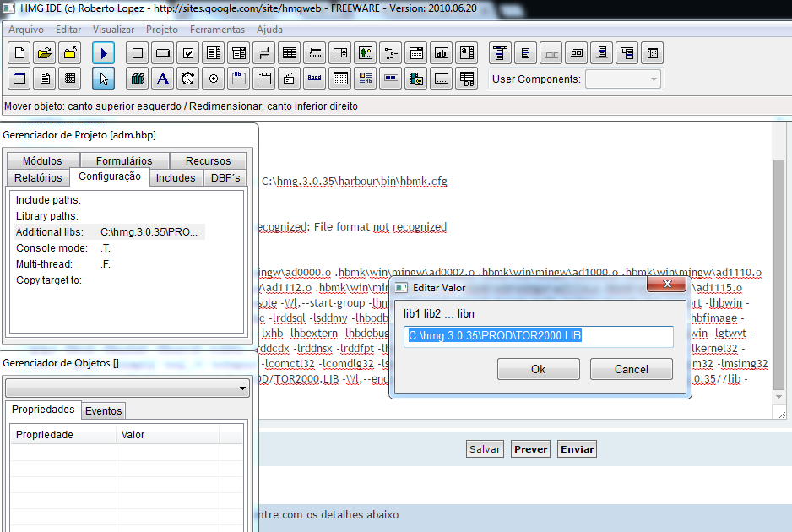Click the New file toolbar icon
Viewport: 792px width, 532px height.
click(19, 53)
